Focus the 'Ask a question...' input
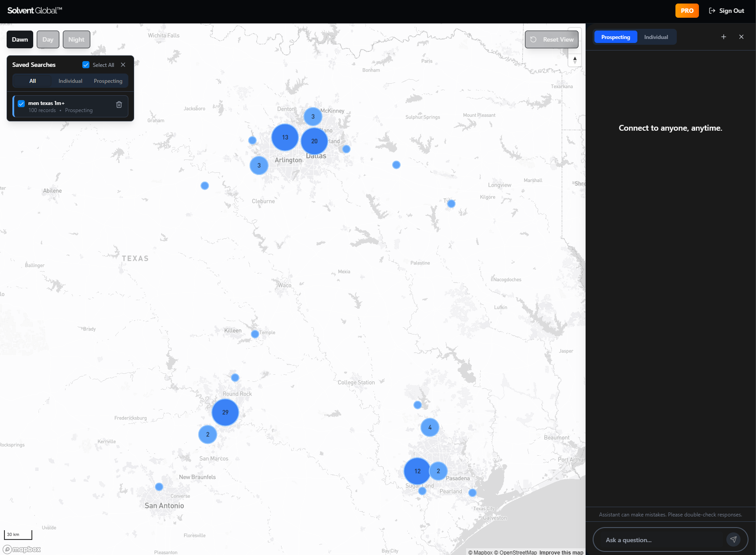 click(x=664, y=540)
